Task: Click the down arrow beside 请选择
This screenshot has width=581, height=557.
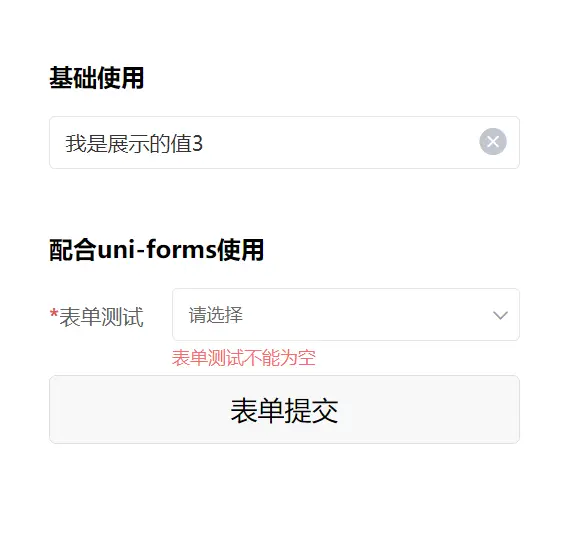Action: click(x=500, y=315)
